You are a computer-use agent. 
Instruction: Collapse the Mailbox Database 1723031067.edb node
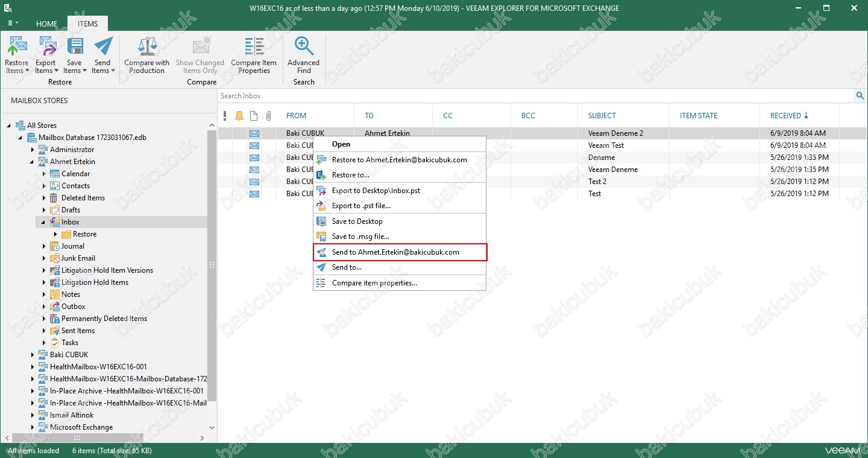21,138
